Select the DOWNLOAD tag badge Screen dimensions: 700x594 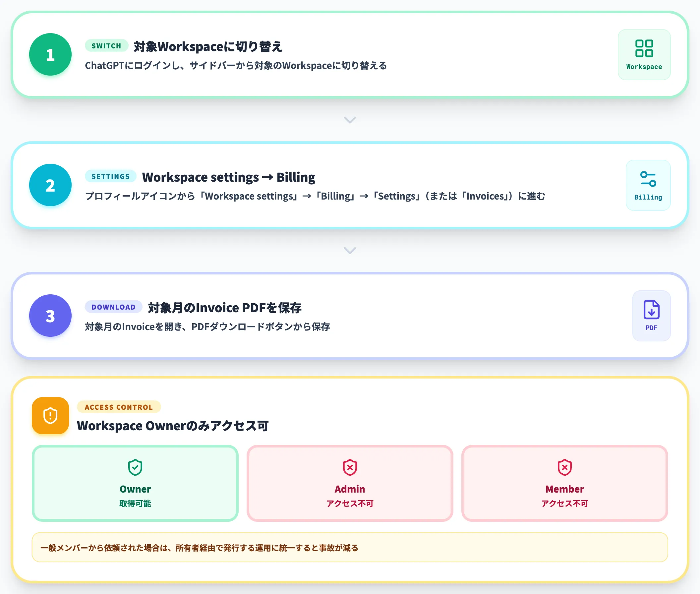coord(113,307)
